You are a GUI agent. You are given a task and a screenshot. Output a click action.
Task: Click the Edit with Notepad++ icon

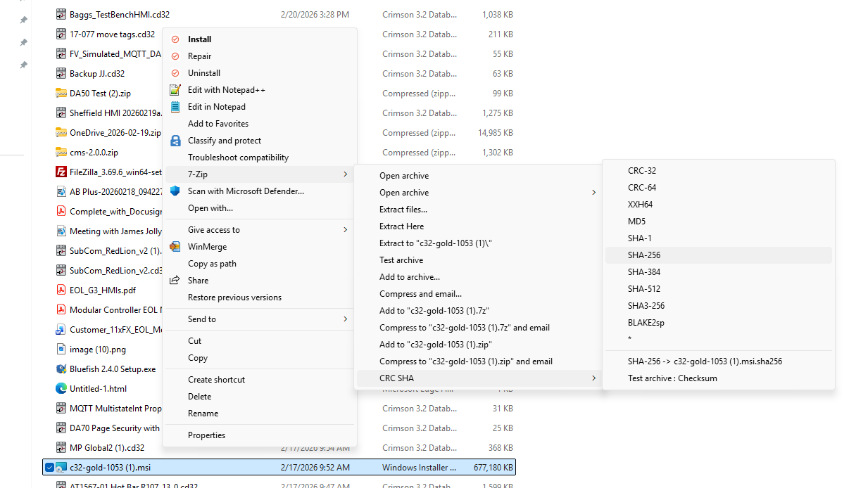(175, 90)
